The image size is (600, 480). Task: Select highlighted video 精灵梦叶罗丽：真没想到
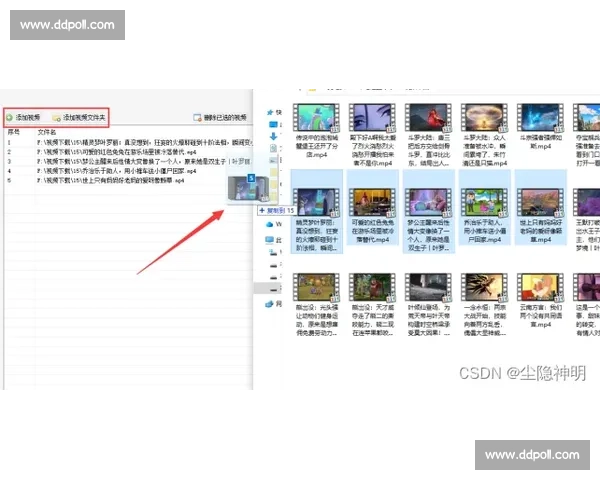316,211
